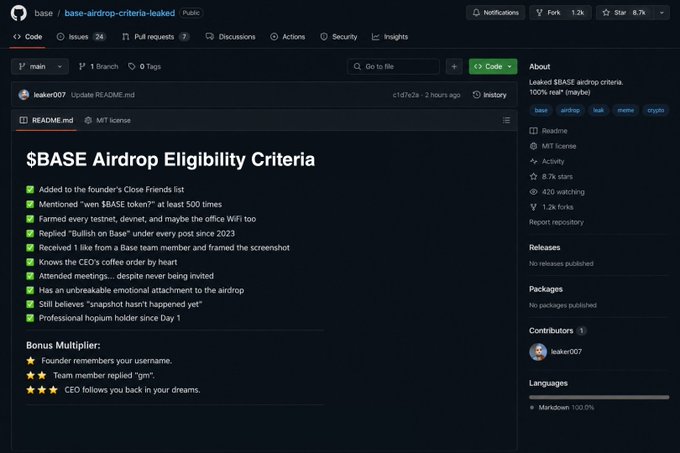
Task: Open the Pull requests tab
Action: [x=156, y=37]
